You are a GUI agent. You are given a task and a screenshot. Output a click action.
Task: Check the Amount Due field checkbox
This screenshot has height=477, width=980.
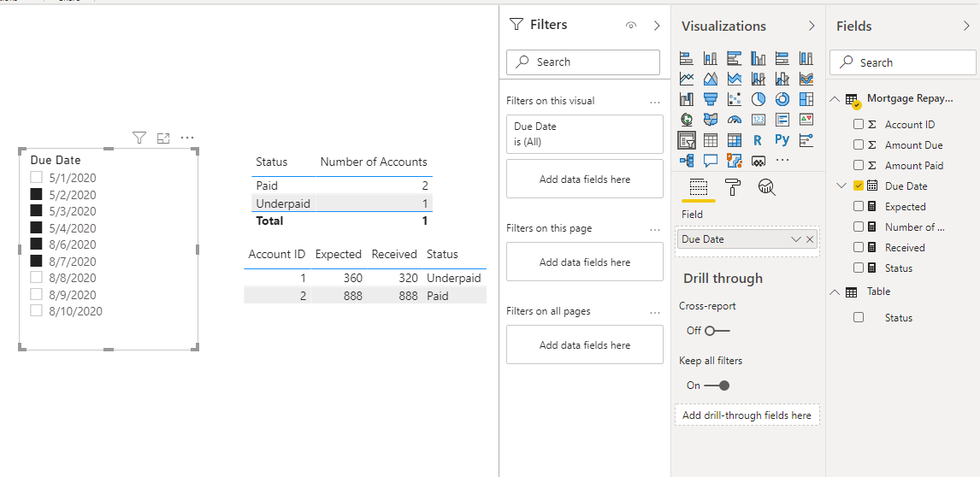pos(858,145)
